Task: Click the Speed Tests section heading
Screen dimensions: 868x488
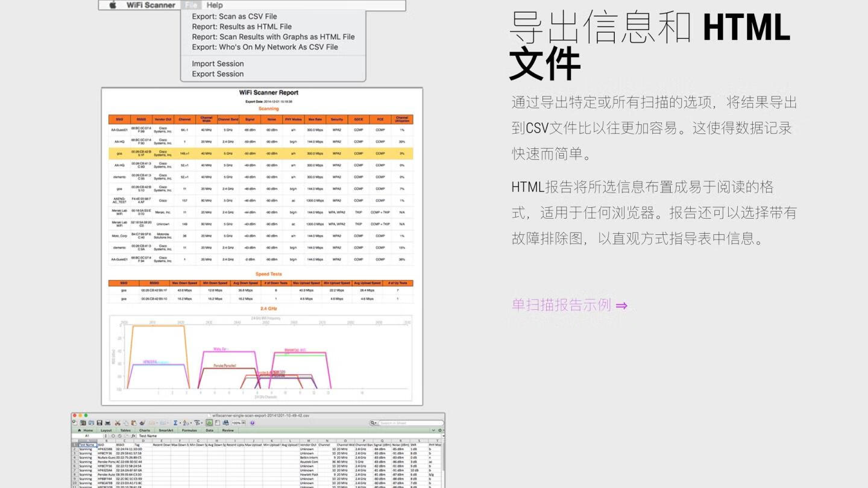Action: point(269,274)
